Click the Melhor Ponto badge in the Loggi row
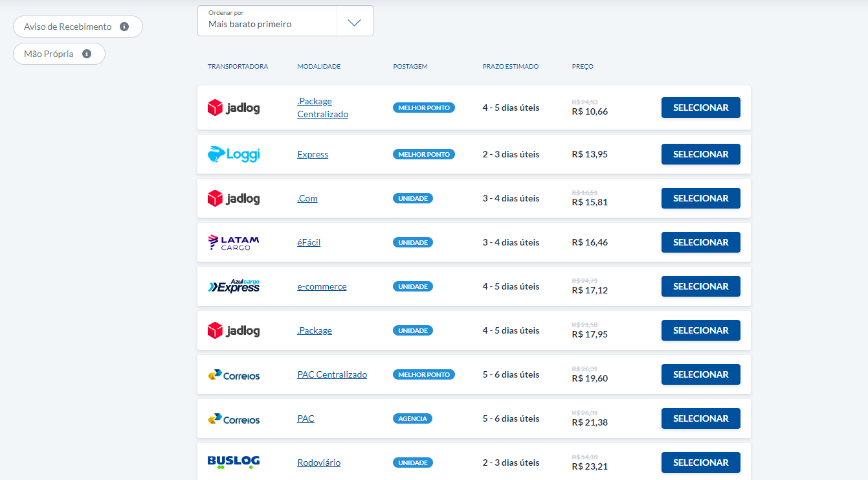 click(423, 154)
